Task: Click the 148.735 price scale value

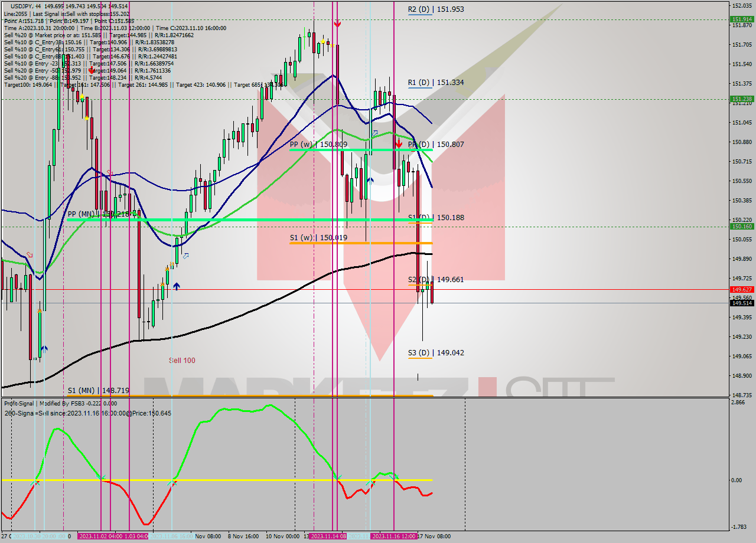Action: (741, 395)
